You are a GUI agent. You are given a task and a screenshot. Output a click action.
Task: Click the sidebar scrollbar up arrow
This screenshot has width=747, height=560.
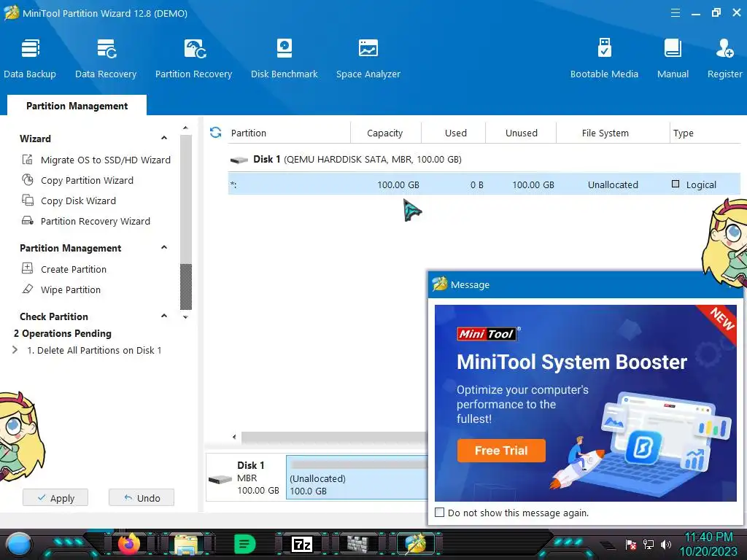[x=185, y=128]
